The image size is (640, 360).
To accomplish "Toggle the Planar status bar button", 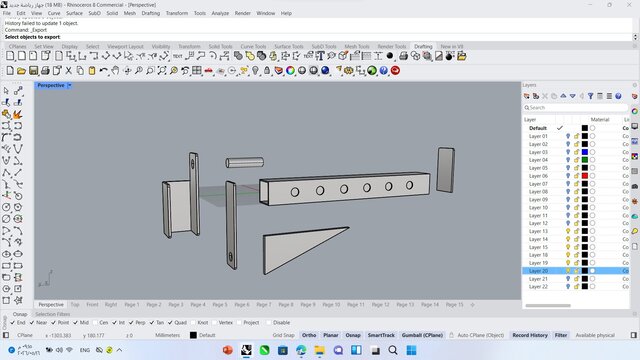I will (x=331, y=335).
